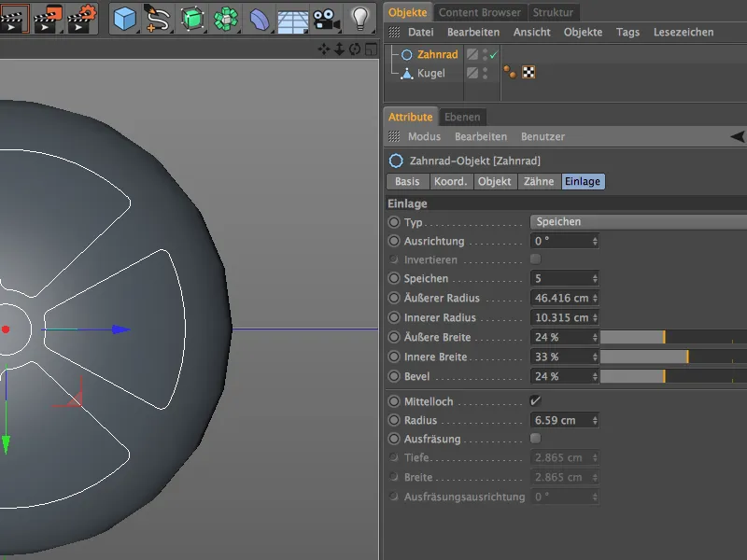Click the Bevel percentage slider
This screenshot has width=747, height=560.
click(x=673, y=376)
